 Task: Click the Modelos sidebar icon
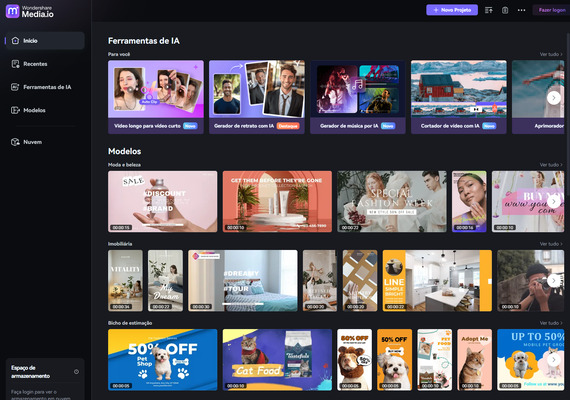[15, 110]
